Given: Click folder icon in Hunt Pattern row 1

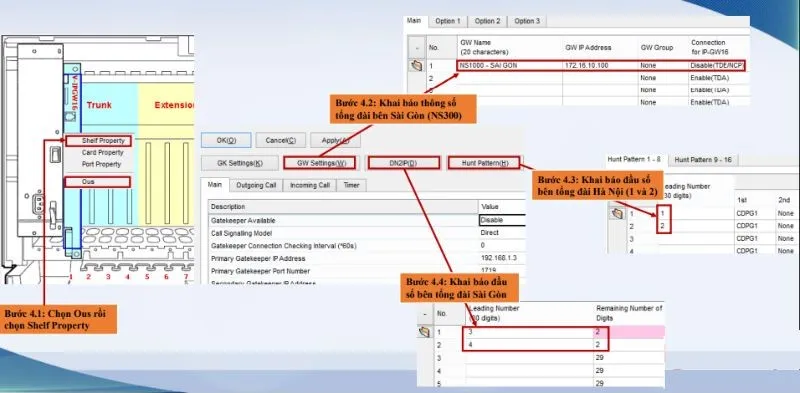Looking at the screenshot, I should [x=617, y=213].
